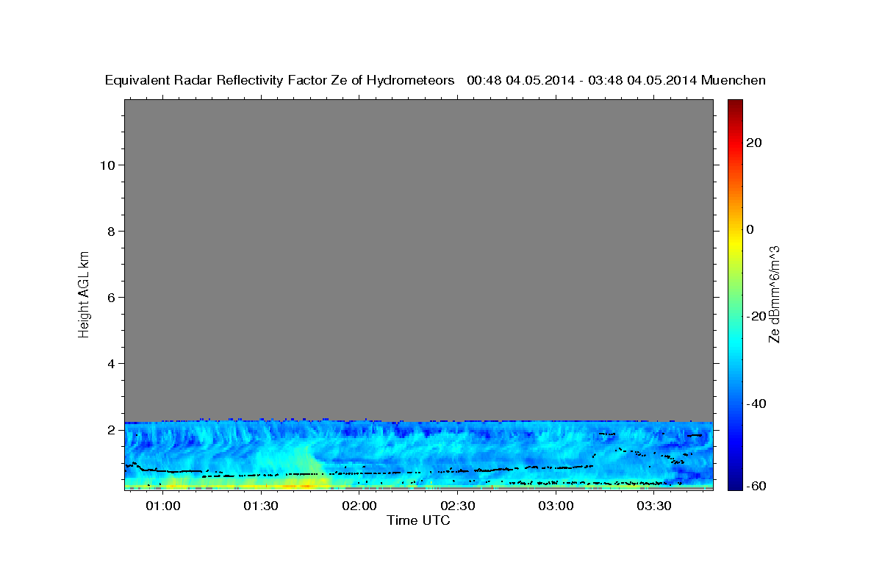Click the height tick label "8"
This screenshot has width=882, height=588.
point(111,231)
